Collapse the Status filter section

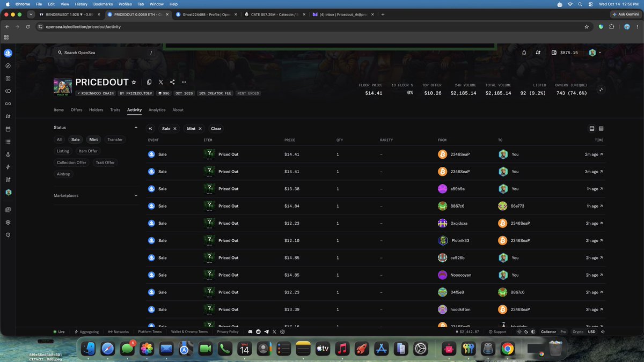(x=136, y=128)
